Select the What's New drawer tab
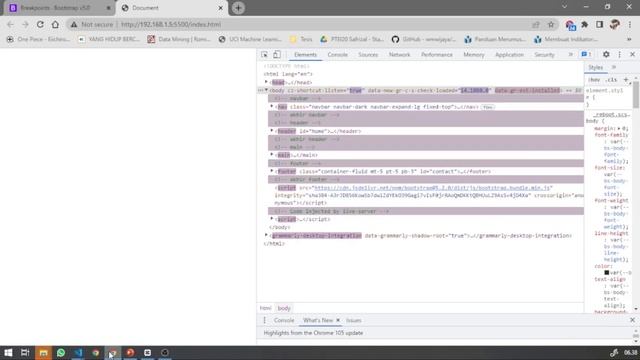The width and height of the screenshot is (640, 360). tap(318, 320)
